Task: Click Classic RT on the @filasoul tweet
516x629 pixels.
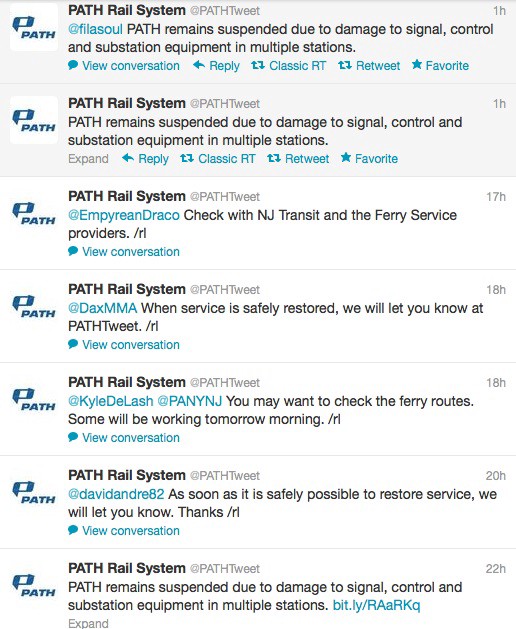Action: (x=289, y=65)
